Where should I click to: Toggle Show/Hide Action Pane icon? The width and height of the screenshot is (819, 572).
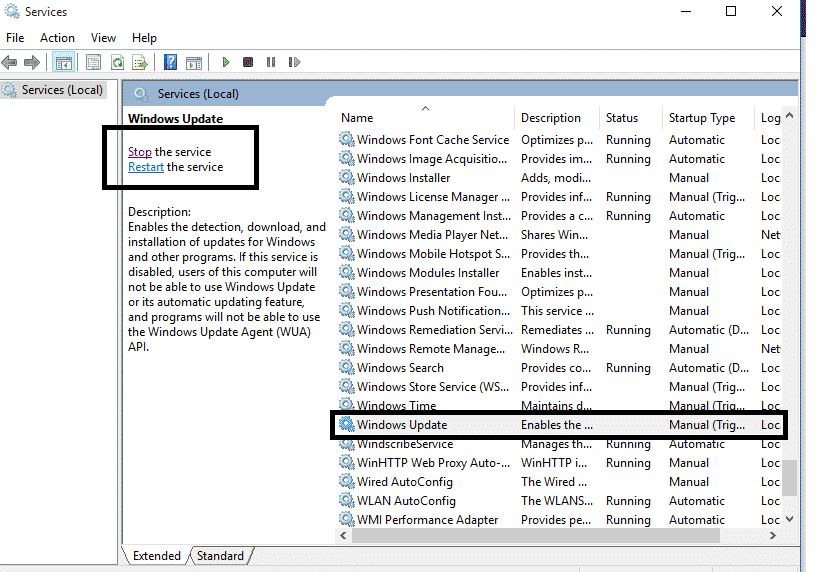[x=194, y=63]
